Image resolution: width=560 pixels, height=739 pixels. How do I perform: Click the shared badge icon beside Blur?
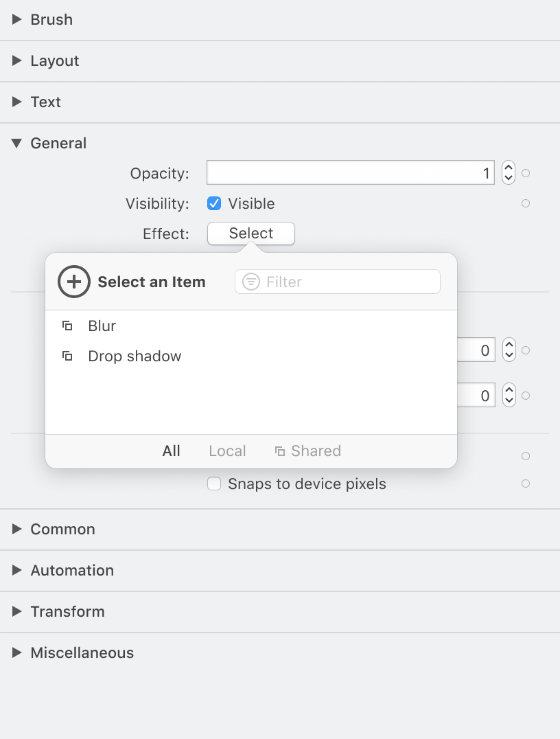point(67,326)
